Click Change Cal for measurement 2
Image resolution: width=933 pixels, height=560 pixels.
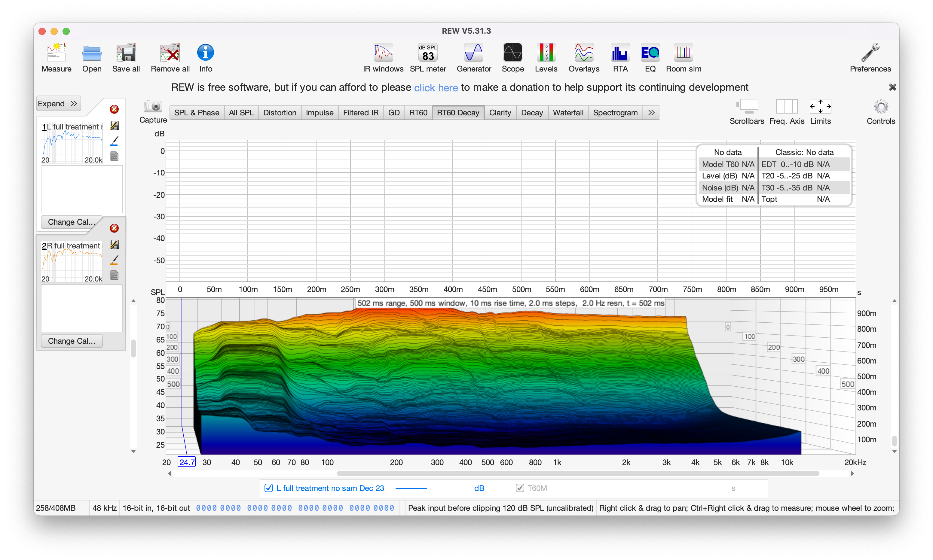(71, 341)
